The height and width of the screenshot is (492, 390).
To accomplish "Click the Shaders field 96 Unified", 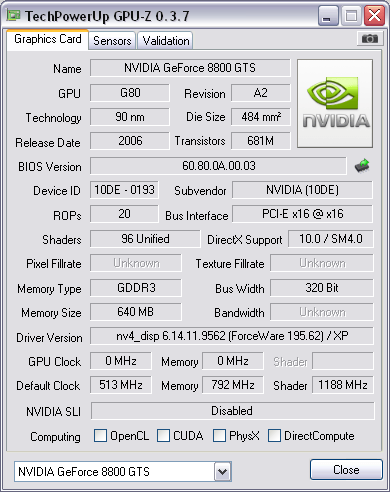I will point(145,239).
